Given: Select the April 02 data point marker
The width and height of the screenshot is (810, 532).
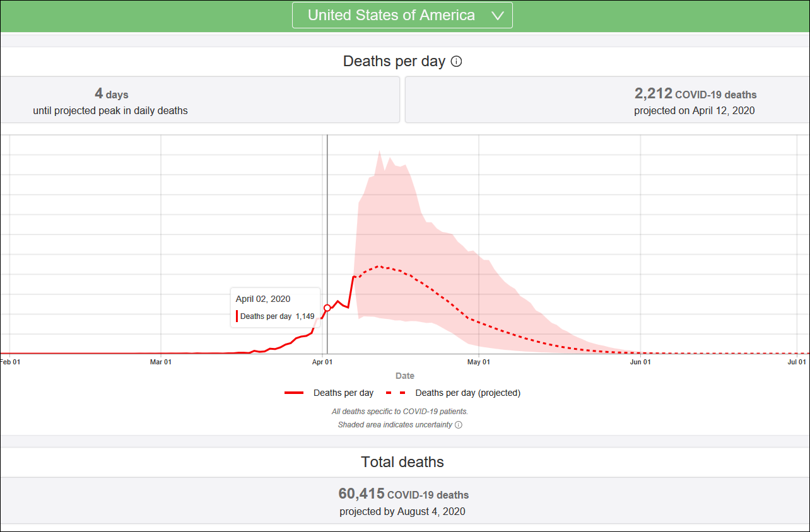Looking at the screenshot, I should pos(327,308).
